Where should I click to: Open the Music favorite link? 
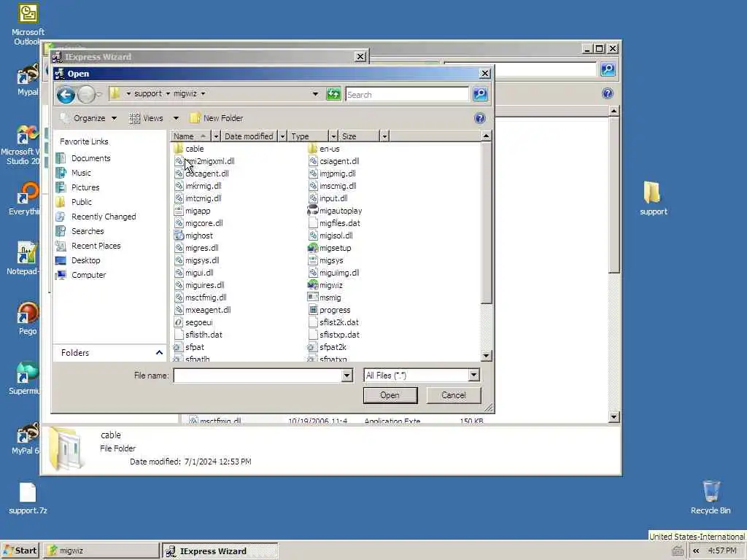74,173
